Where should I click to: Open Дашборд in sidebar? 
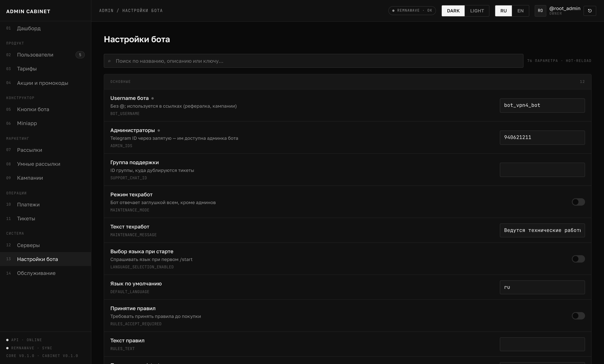pos(45,28)
